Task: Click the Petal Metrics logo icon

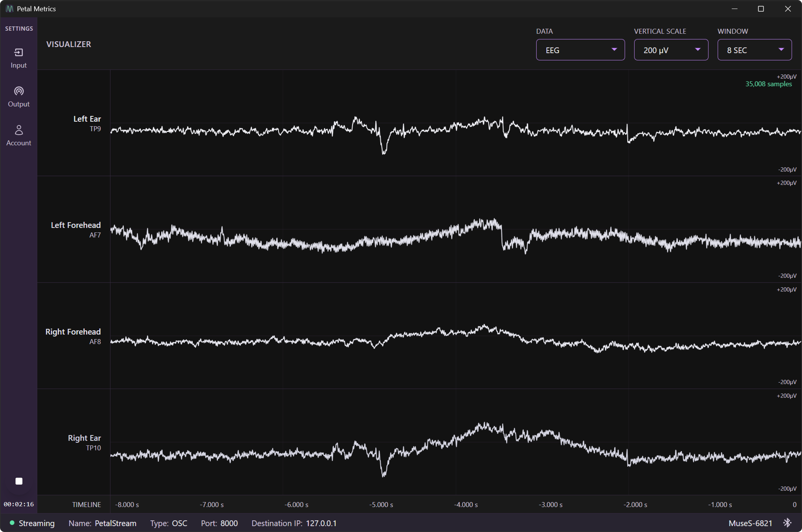Action: (x=10, y=9)
